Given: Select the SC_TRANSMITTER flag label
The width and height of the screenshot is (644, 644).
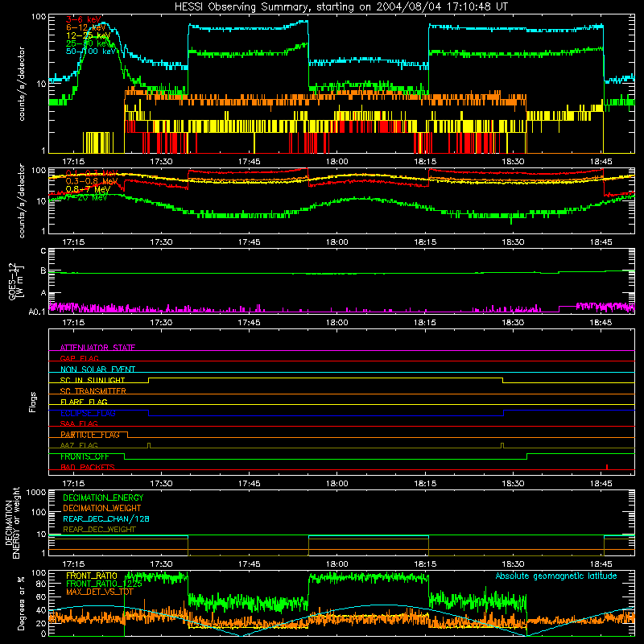Looking at the screenshot, I should pos(93,390).
